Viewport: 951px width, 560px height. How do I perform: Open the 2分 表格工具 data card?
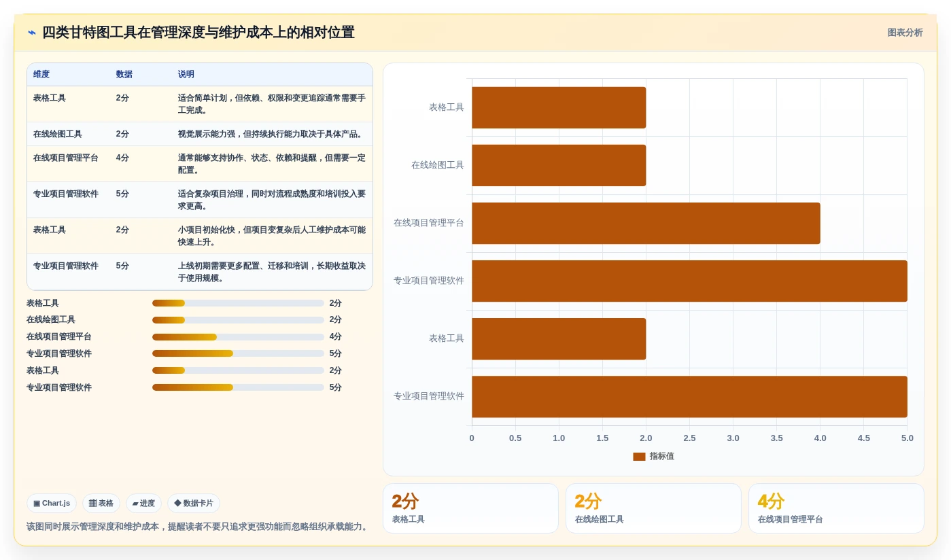click(x=470, y=508)
